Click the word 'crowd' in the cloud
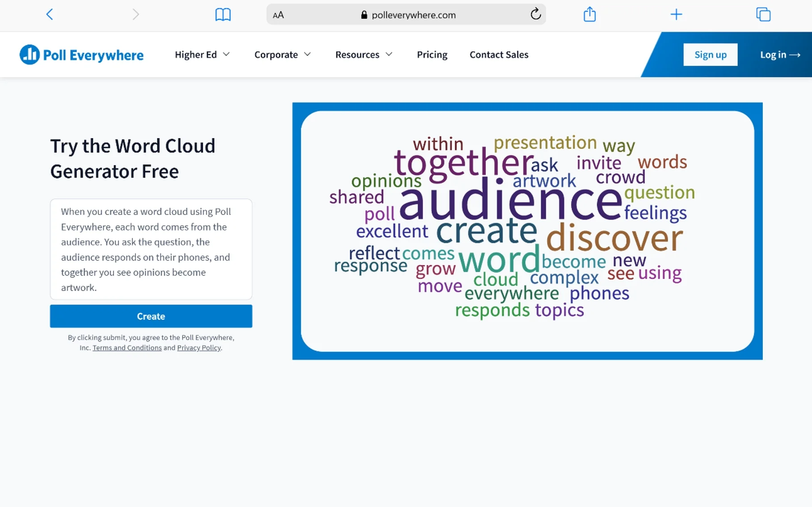This screenshot has width=812, height=507. [621, 177]
